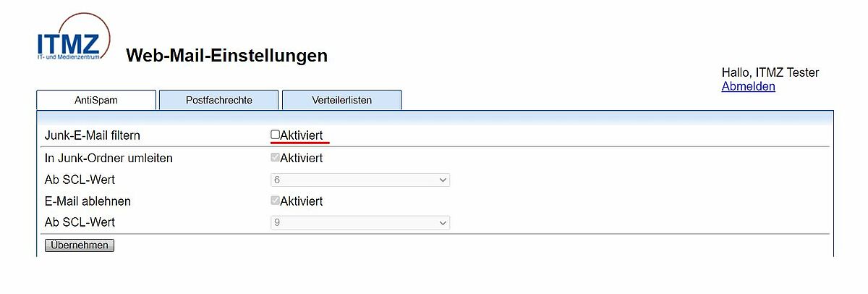Screen dimensions: 868x294
Task: Click the Abmelden logout link
Action: tap(749, 86)
